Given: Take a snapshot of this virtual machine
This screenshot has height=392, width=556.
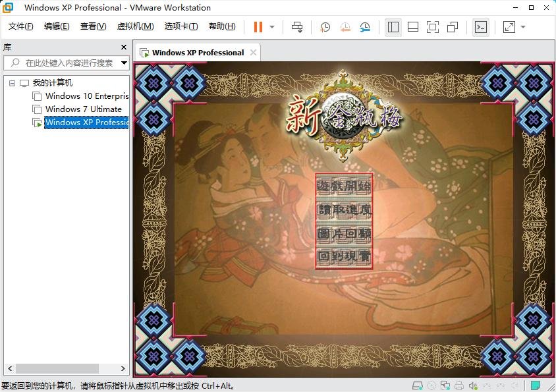Looking at the screenshot, I should click(x=325, y=27).
